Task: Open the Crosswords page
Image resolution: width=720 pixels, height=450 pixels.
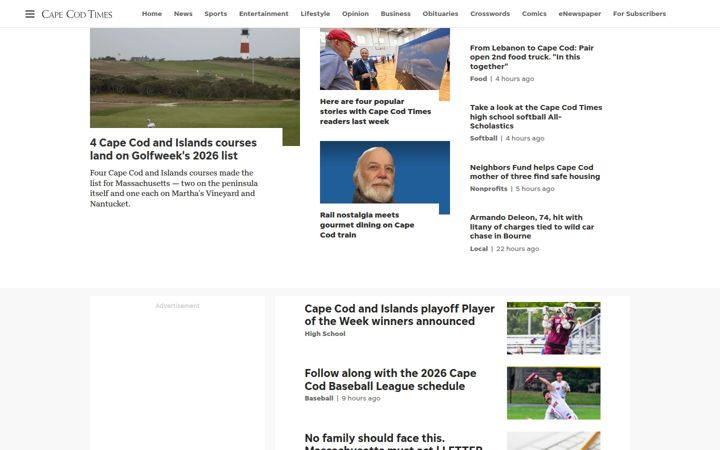Action: pyautogui.click(x=490, y=14)
